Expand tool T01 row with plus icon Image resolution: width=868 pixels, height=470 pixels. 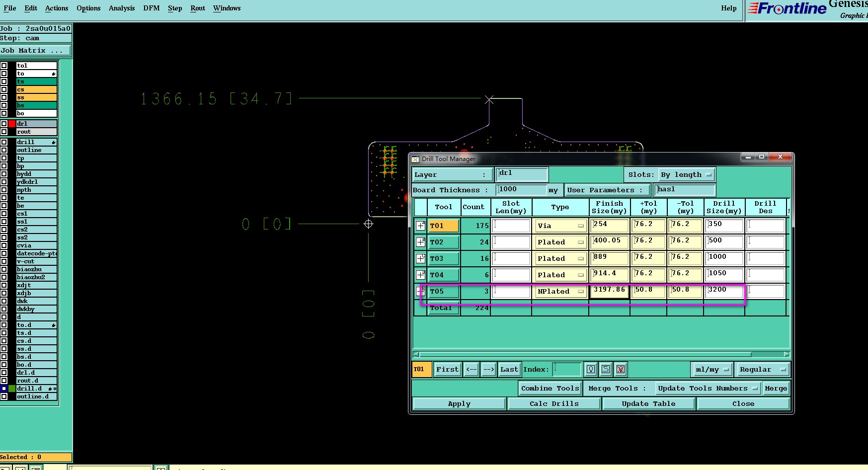pos(420,226)
